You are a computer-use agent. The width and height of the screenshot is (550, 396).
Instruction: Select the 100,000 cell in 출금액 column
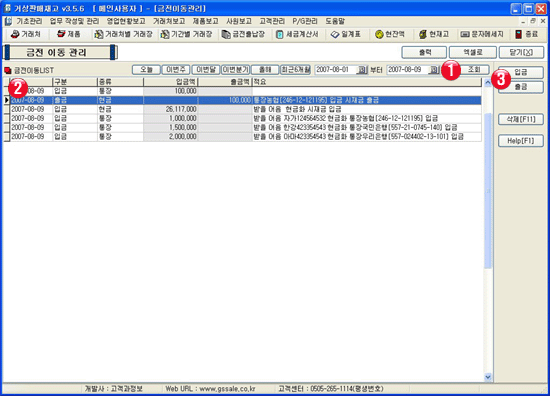coord(225,100)
